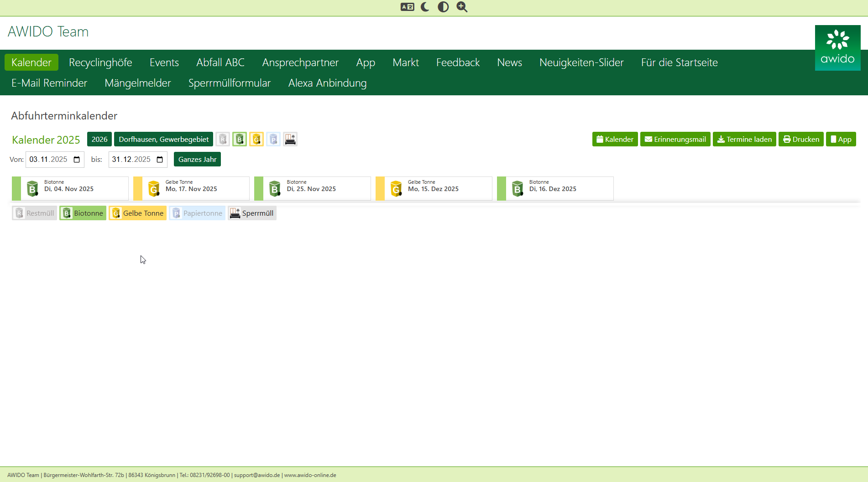Disable the Gelbe Tonne legend filter
This screenshot has height=482, width=868.
[138, 213]
